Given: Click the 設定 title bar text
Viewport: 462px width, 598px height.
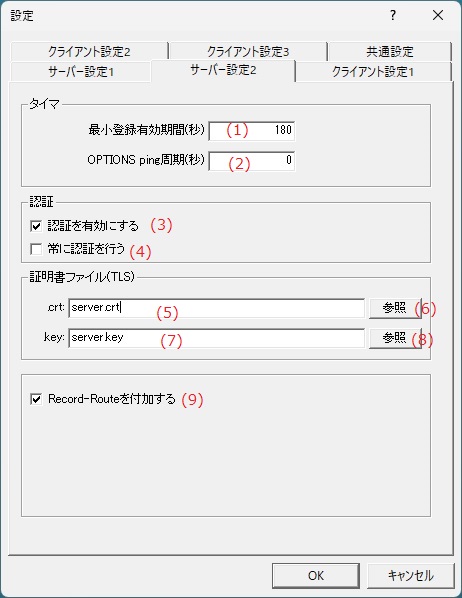Looking at the screenshot, I should (x=22, y=16).
